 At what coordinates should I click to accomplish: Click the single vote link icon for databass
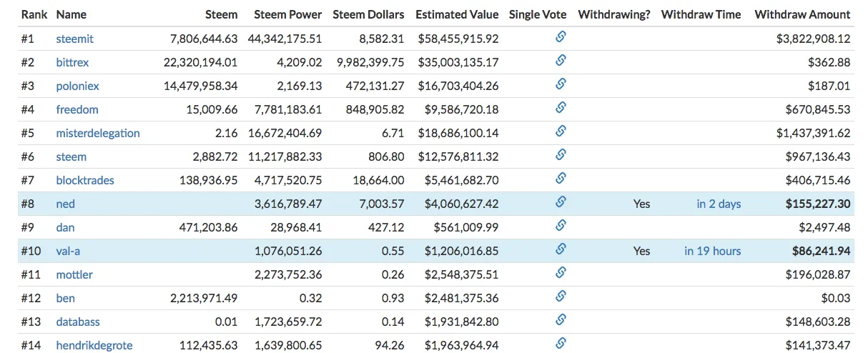pyautogui.click(x=561, y=320)
